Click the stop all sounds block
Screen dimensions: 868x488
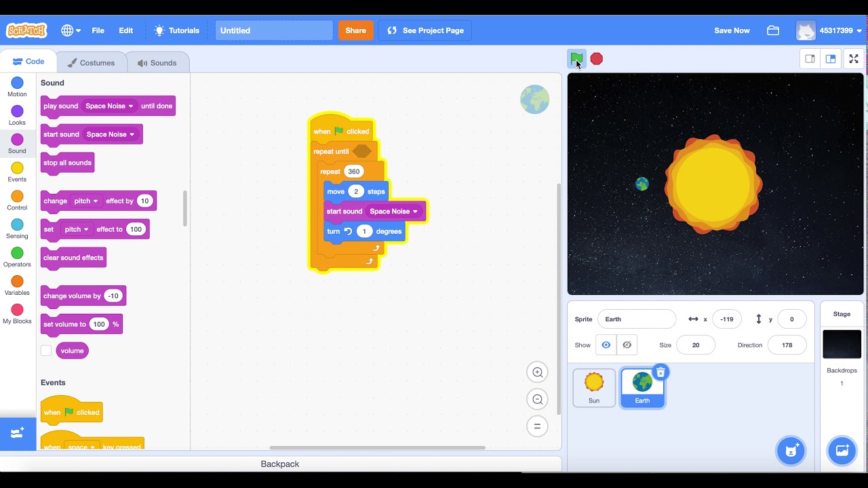click(x=67, y=163)
